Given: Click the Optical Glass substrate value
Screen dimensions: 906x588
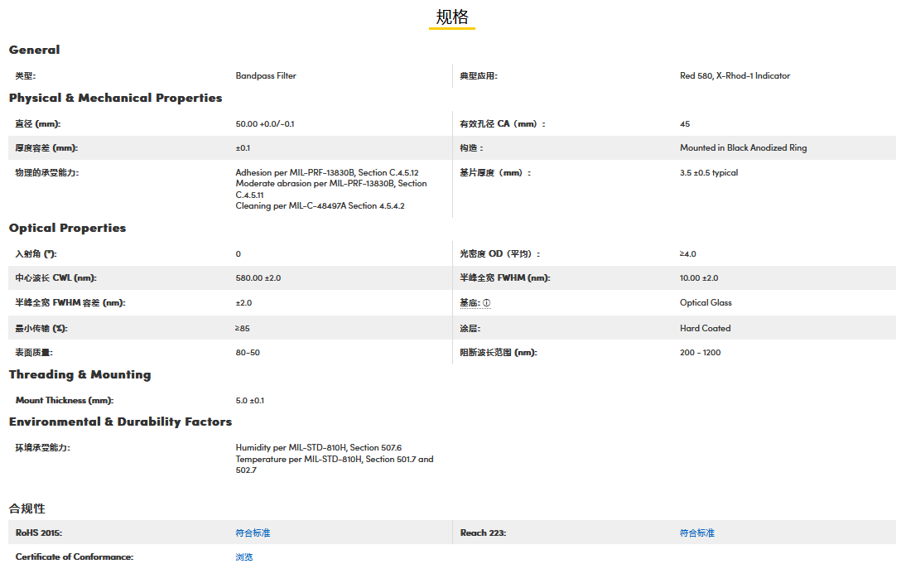Looking at the screenshot, I should tap(706, 303).
